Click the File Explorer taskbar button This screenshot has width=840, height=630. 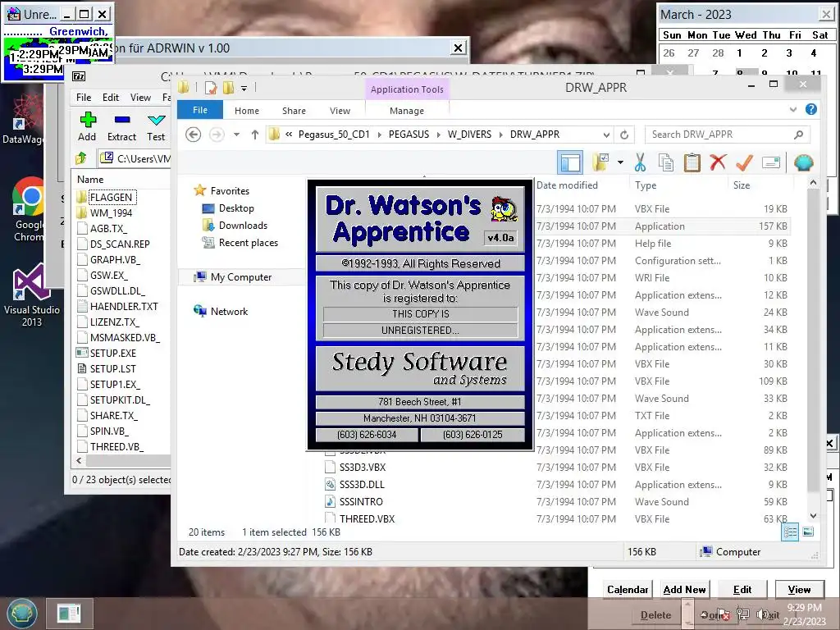69,614
